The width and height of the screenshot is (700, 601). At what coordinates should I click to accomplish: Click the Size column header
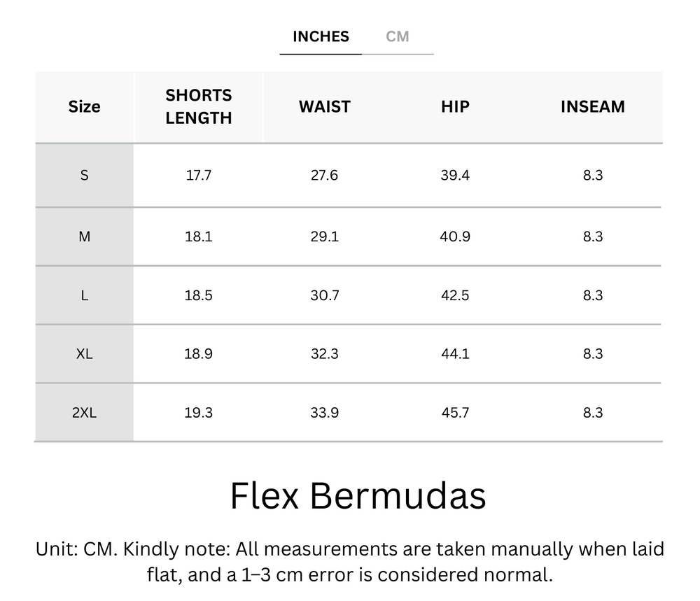pos(84,106)
